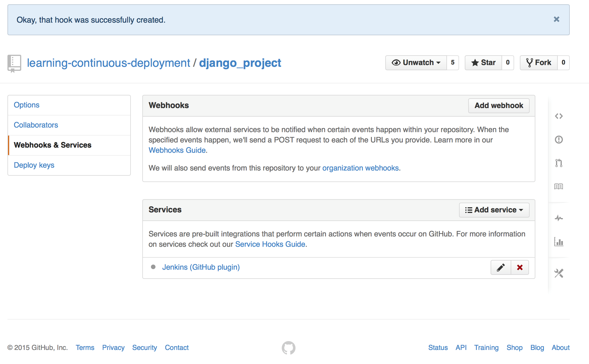This screenshot has height=364, width=589.
Task: Open the Webhooks Guide link
Action: [177, 150]
